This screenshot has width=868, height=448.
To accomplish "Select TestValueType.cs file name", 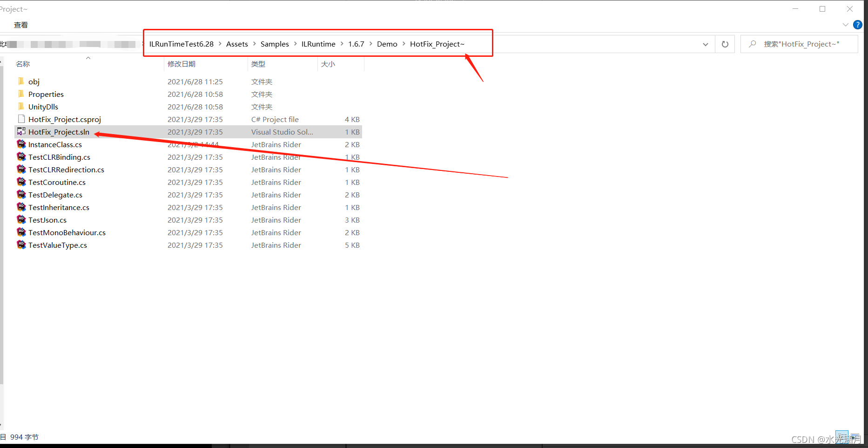I will (x=58, y=245).
